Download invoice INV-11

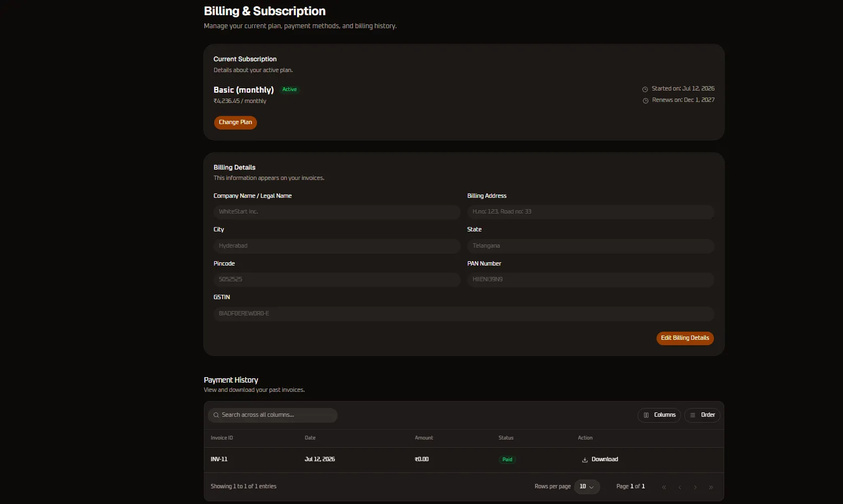coord(600,460)
